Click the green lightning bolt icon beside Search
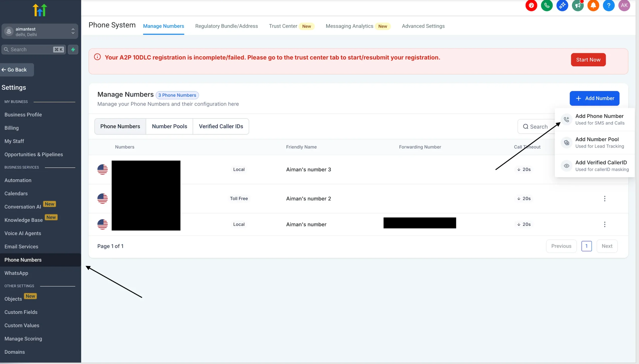The height and width of the screenshot is (364, 639). tap(73, 49)
